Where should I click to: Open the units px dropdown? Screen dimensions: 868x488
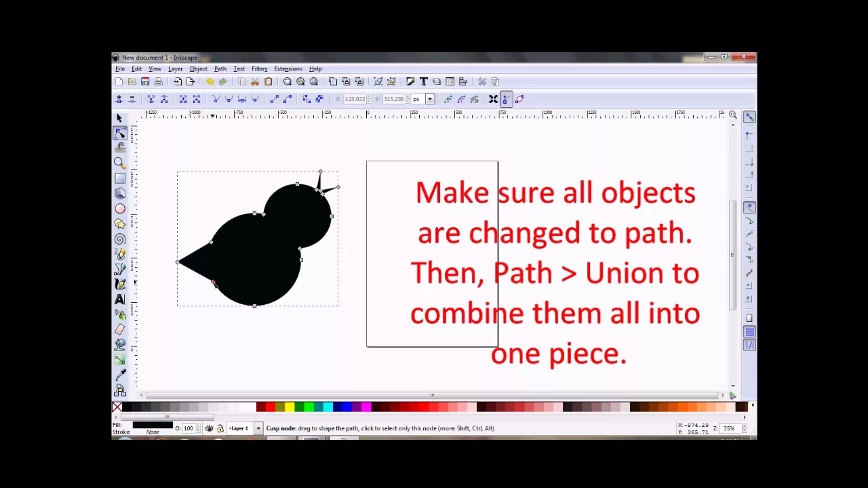pyautogui.click(x=429, y=99)
